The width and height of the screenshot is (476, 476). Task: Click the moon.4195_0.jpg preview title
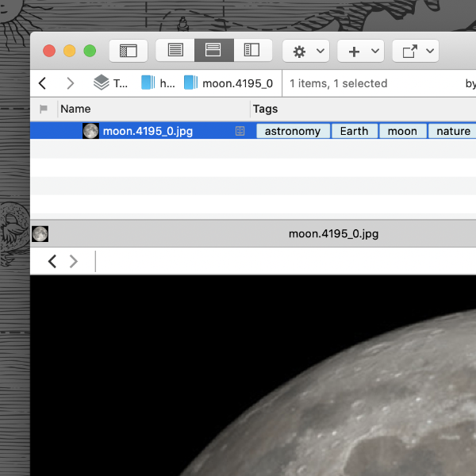click(333, 234)
